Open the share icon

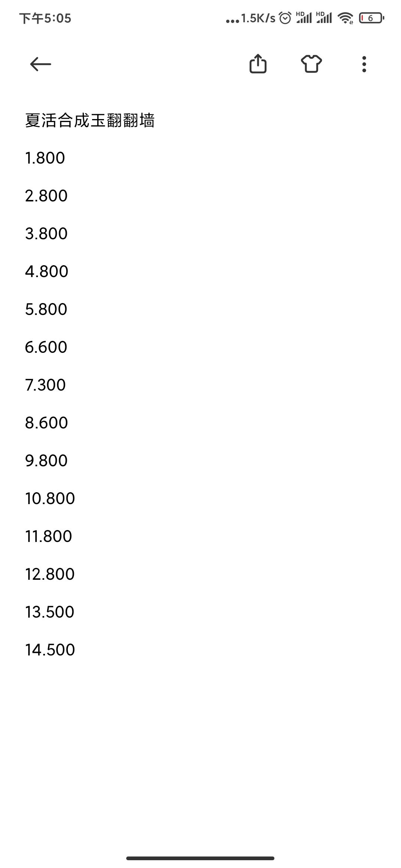pos(258,64)
